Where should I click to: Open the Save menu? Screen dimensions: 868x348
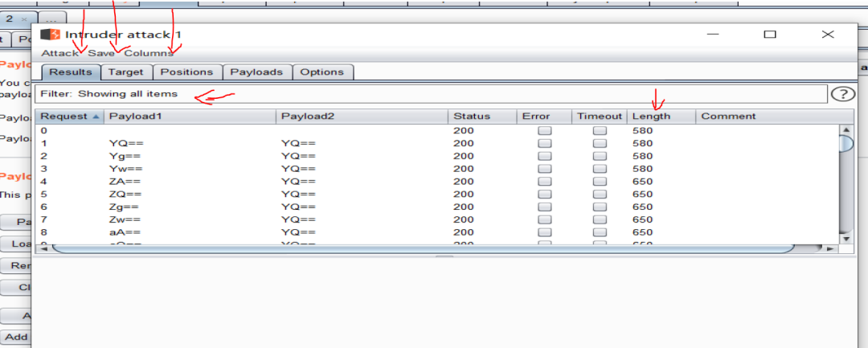101,53
